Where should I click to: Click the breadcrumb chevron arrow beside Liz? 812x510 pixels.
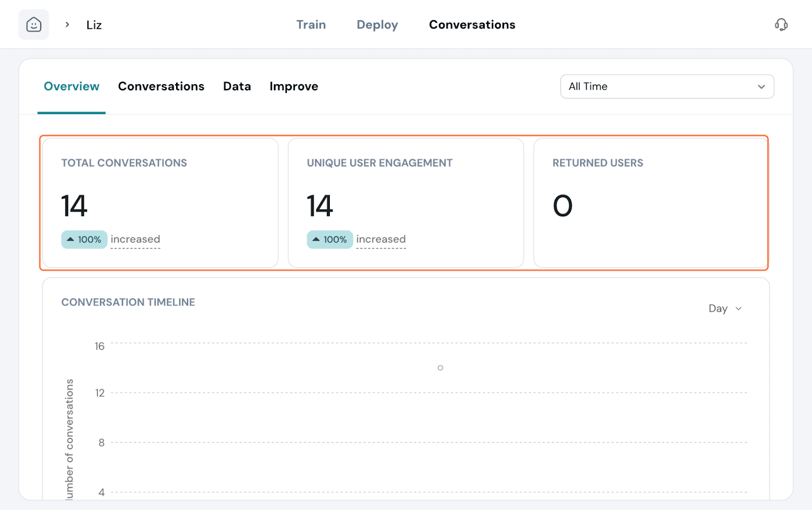pyautogui.click(x=67, y=24)
